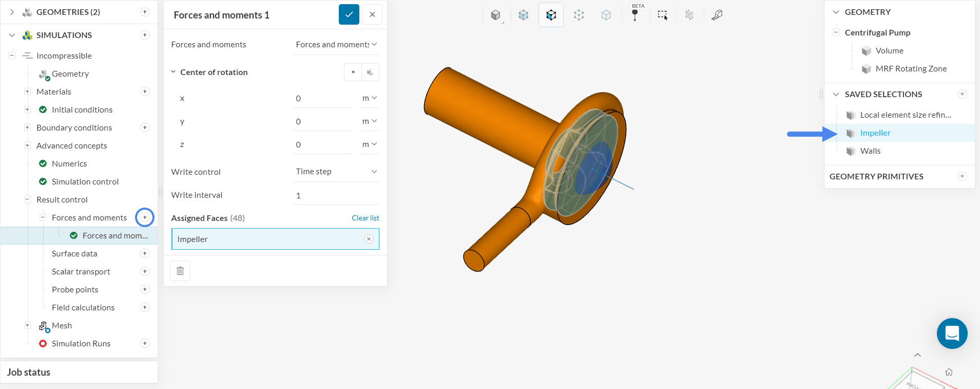980x389 pixels.
Task: Open the Write control dropdown
Action: (336, 172)
